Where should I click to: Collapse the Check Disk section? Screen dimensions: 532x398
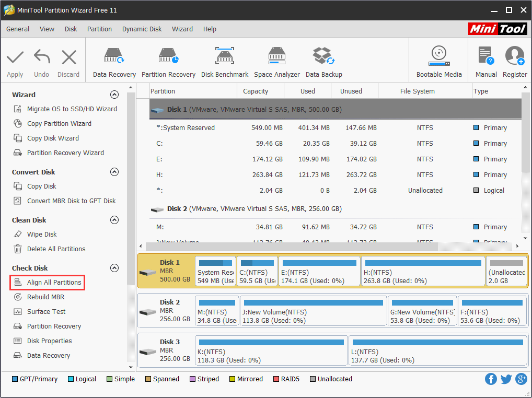pos(114,268)
